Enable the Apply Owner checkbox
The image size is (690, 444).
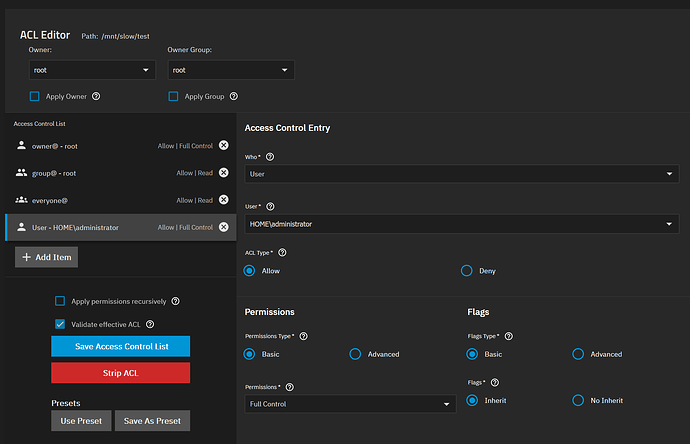[34, 96]
